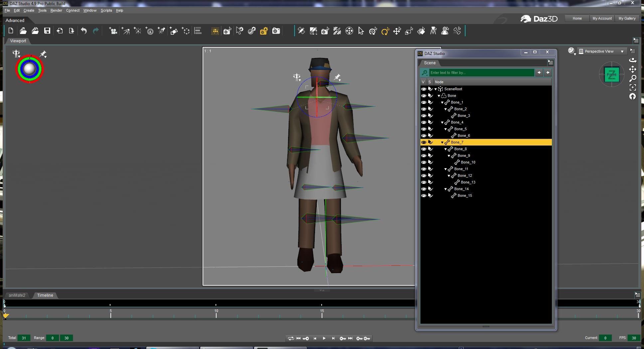The image size is (644, 349).
Task: Click the viewport Zoom magnifier icon
Action: point(633,79)
